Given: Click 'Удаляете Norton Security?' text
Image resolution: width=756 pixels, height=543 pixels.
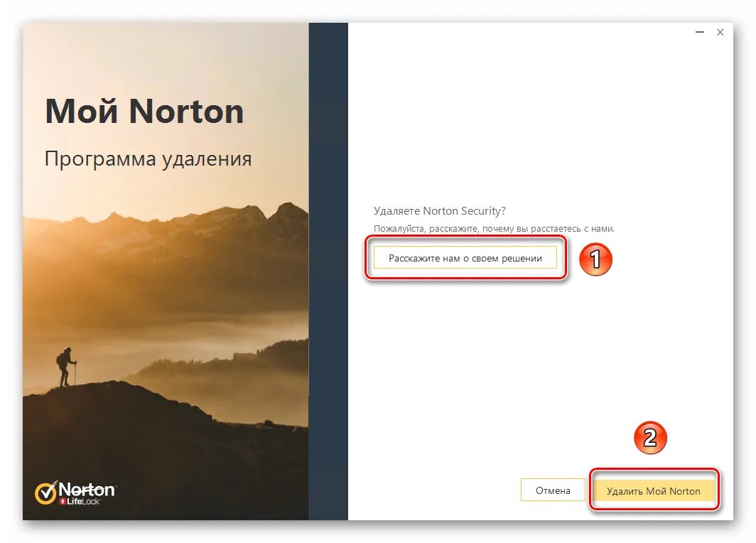Looking at the screenshot, I should (x=440, y=211).
